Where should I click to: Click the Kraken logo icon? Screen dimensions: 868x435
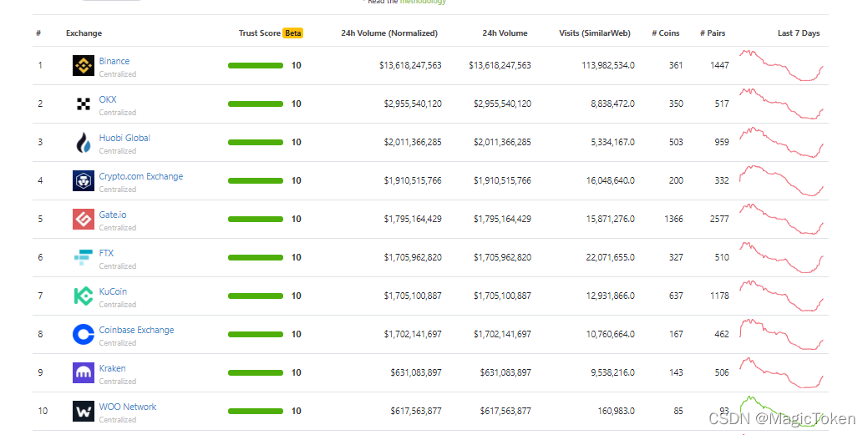click(84, 372)
